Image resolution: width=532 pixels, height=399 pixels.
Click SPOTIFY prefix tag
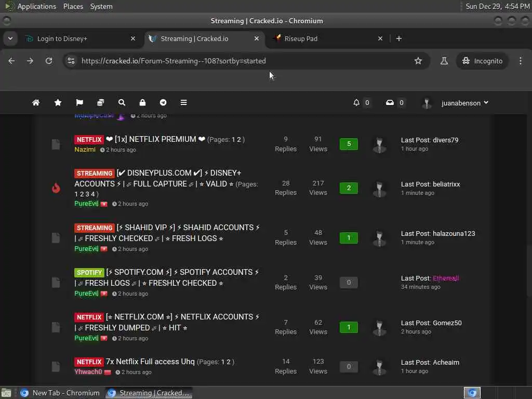pos(89,272)
